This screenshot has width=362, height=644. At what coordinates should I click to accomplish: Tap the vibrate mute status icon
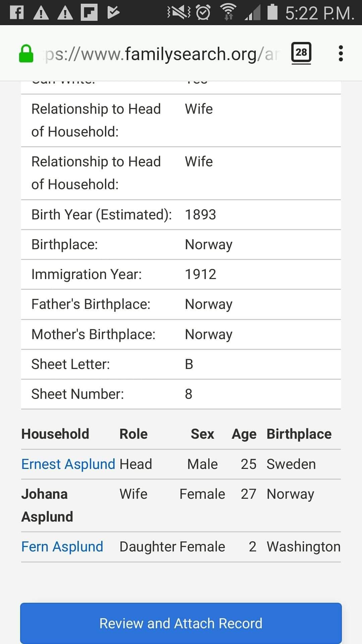(x=178, y=13)
